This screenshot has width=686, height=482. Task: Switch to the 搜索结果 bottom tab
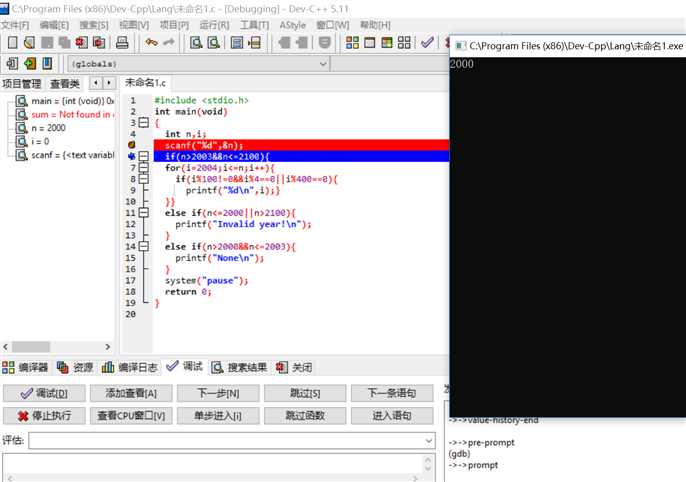[240, 367]
